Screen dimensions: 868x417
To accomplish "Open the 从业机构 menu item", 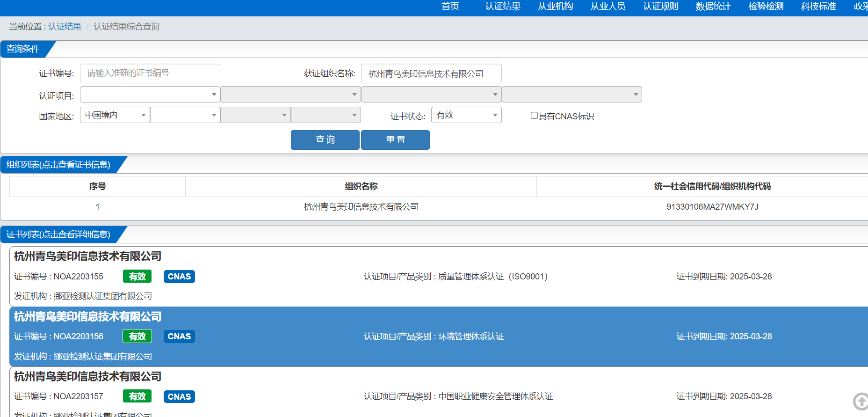I will tap(556, 7).
